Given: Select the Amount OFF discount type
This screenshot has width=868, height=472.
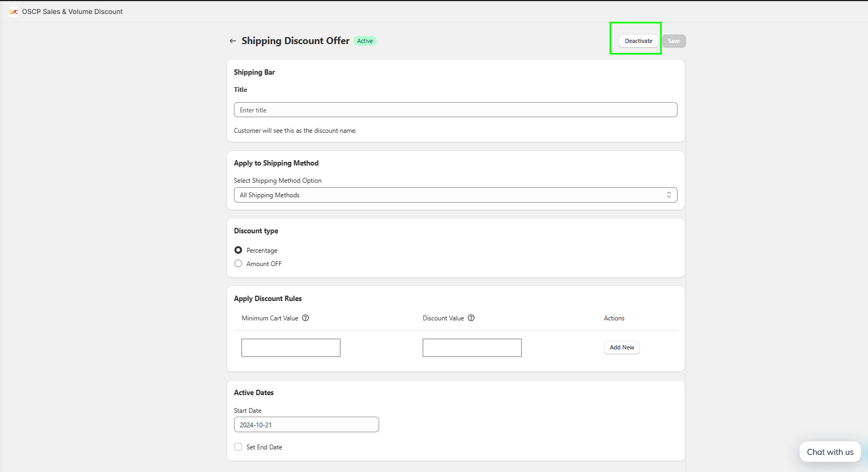Looking at the screenshot, I should pyautogui.click(x=238, y=263).
